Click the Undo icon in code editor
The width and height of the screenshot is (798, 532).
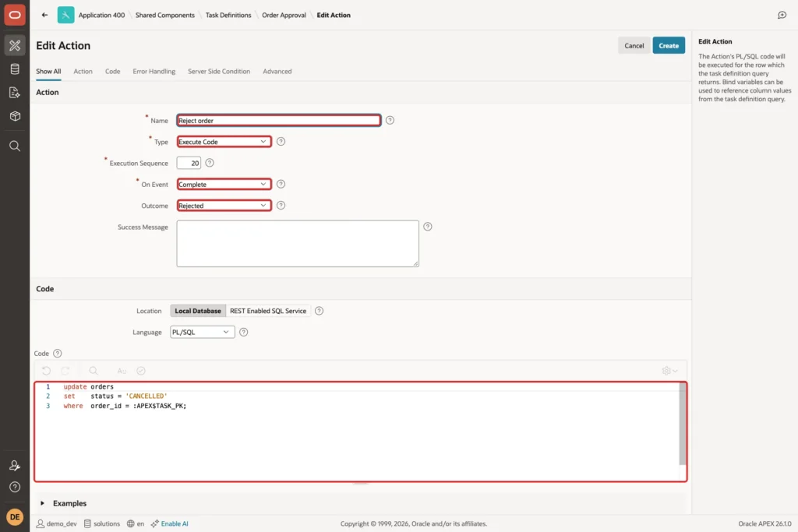tap(46, 371)
